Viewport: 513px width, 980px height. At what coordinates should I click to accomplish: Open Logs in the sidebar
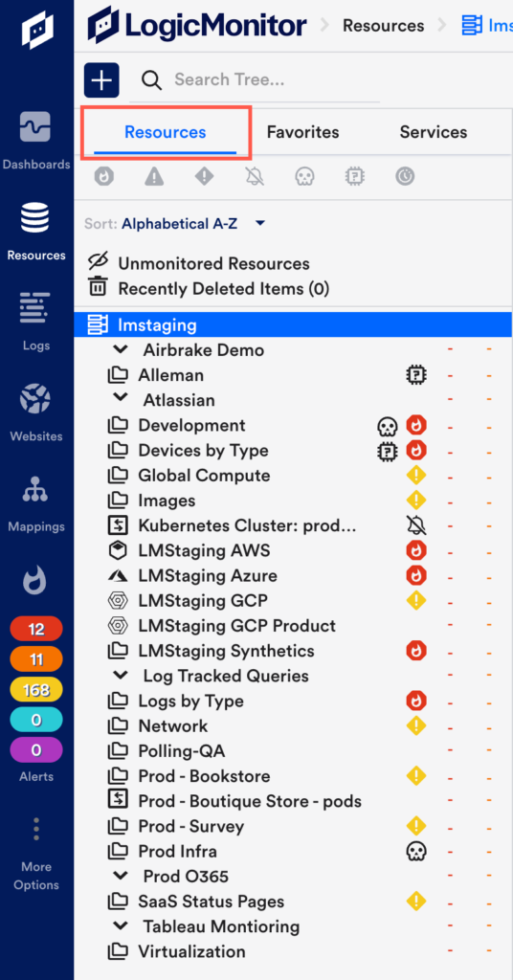[36, 322]
